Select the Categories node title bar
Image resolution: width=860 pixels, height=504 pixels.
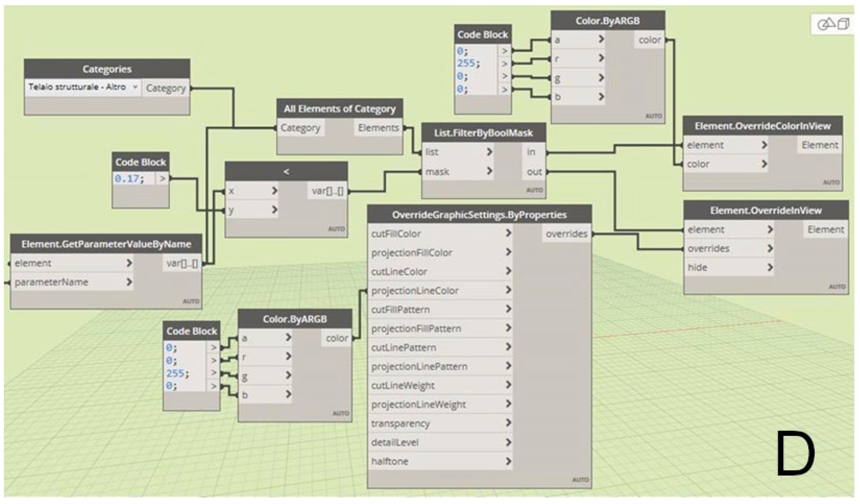coord(107,69)
